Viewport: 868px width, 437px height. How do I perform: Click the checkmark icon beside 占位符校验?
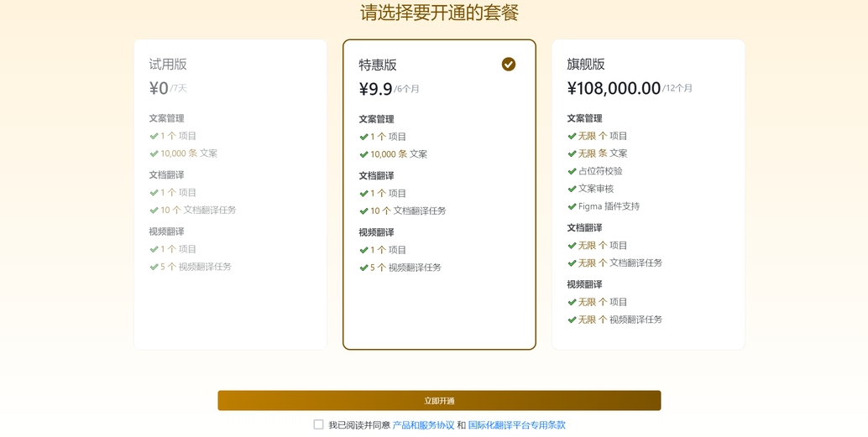tap(572, 171)
